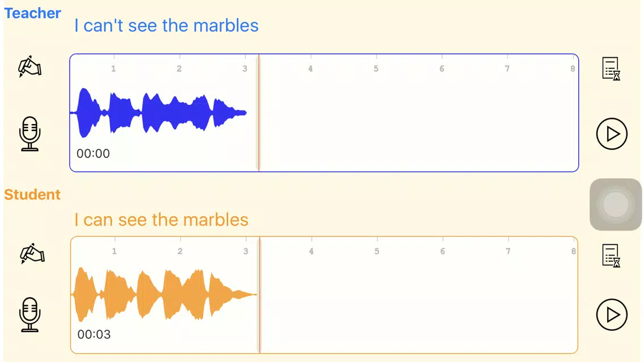Select the Teacher label
644x362 pixels.
32,13
